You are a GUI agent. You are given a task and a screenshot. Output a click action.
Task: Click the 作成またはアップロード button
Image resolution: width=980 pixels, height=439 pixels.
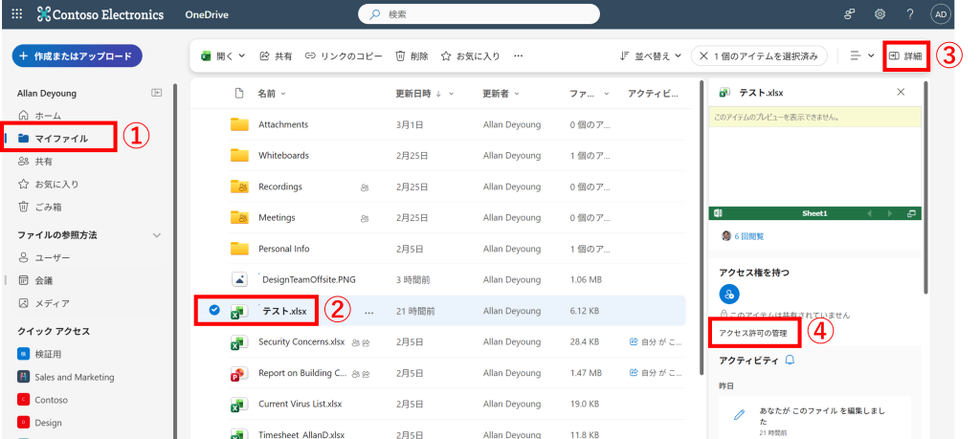(77, 55)
